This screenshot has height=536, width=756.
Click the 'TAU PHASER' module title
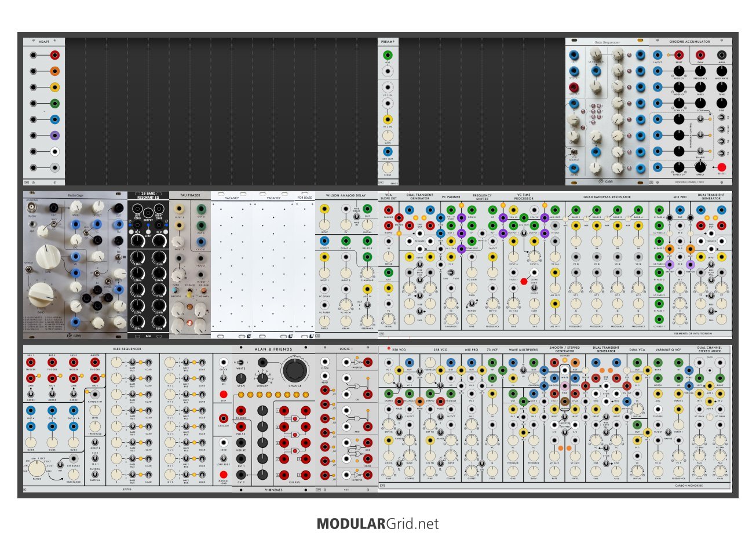(190, 195)
